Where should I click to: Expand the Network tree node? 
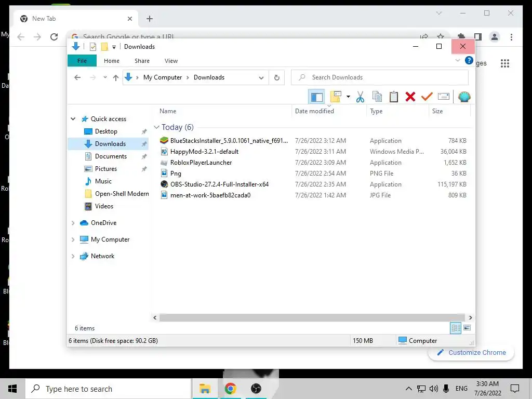[73, 256]
